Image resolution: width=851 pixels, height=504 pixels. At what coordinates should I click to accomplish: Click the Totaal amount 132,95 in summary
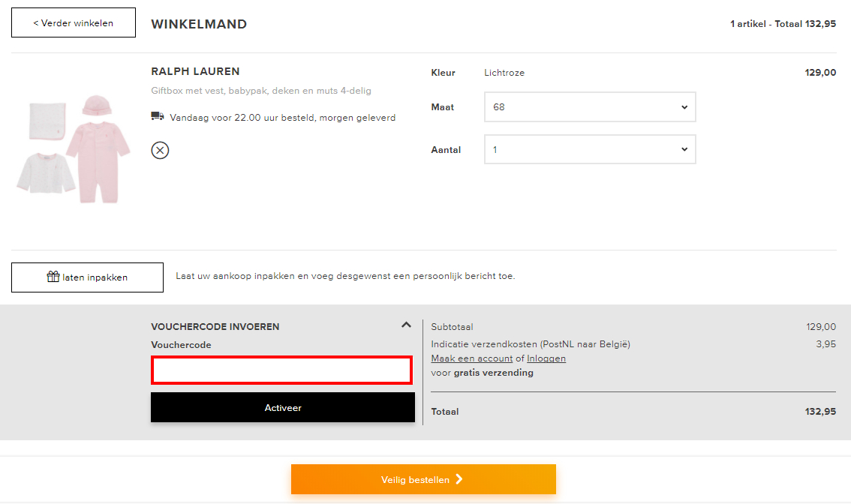point(820,412)
